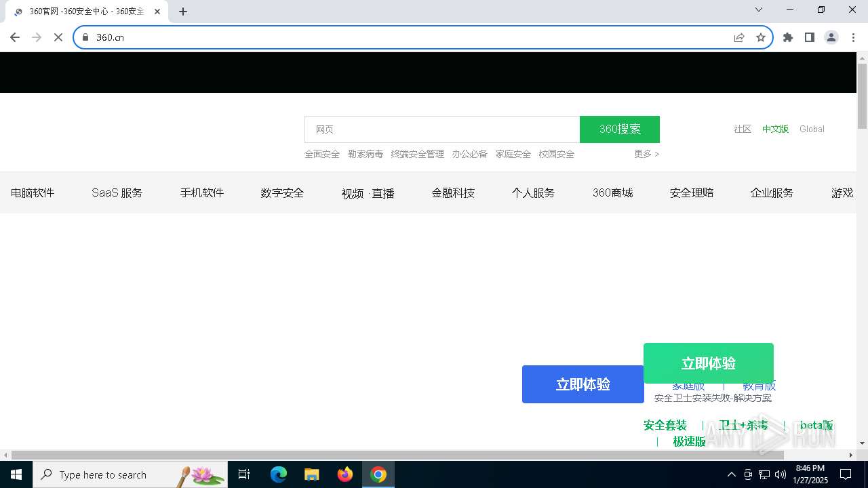
Task: Click the green 360搜索 button
Action: (x=620, y=129)
